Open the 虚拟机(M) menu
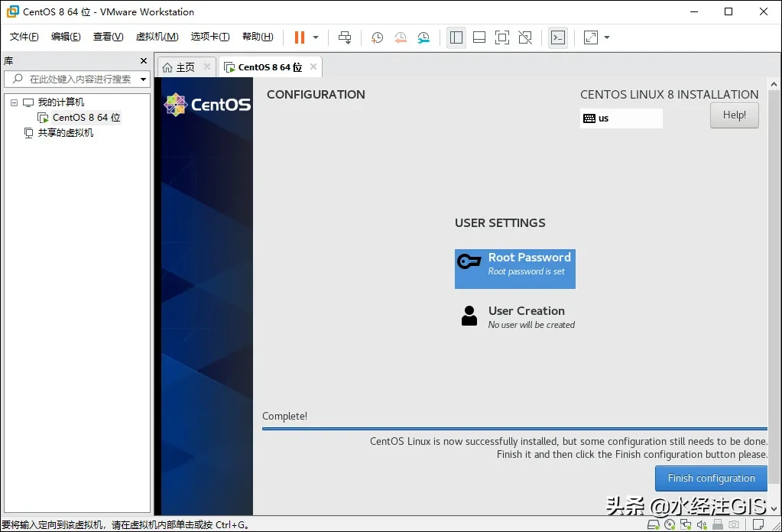This screenshot has height=532, width=782. [x=157, y=37]
